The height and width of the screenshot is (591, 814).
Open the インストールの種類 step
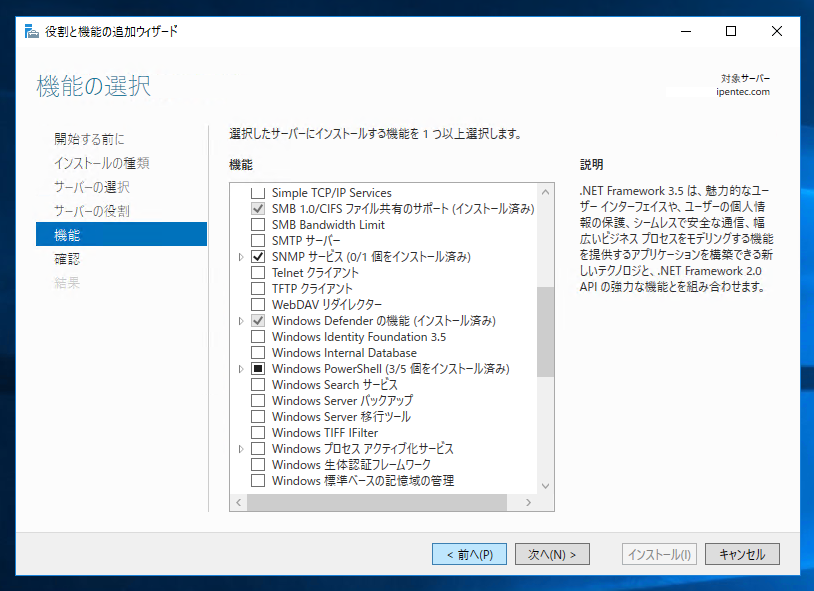pos(102,163)
